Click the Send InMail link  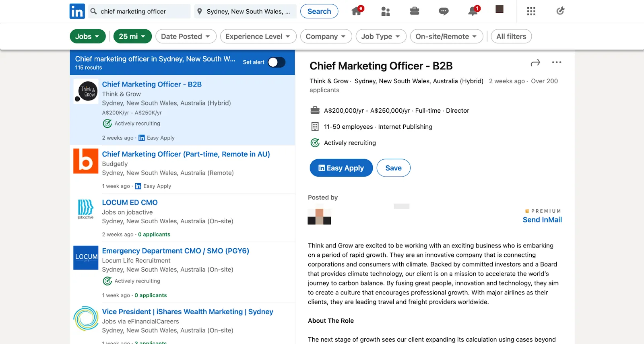[x=542, y=220]
